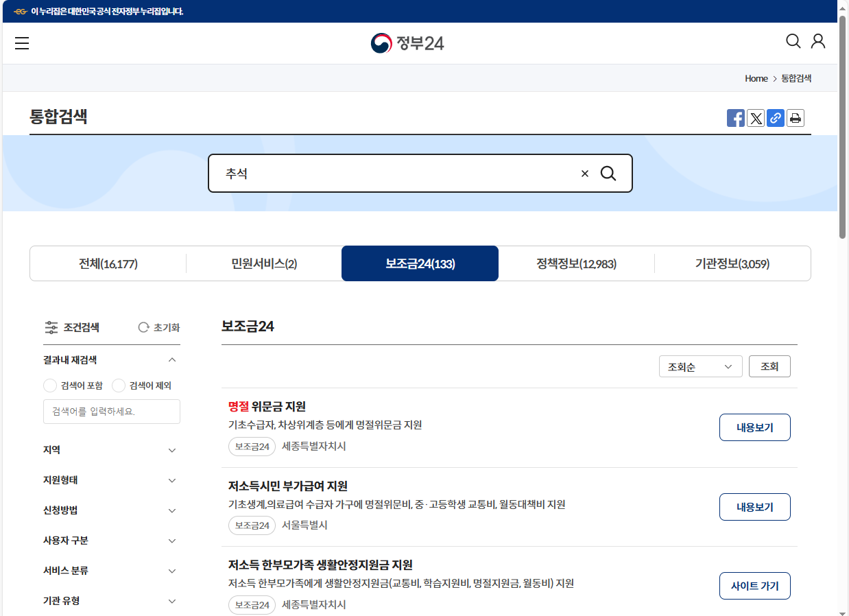849x616 pixels.
Task: Select the 검색어 포함 radio button
Action: 50,386
